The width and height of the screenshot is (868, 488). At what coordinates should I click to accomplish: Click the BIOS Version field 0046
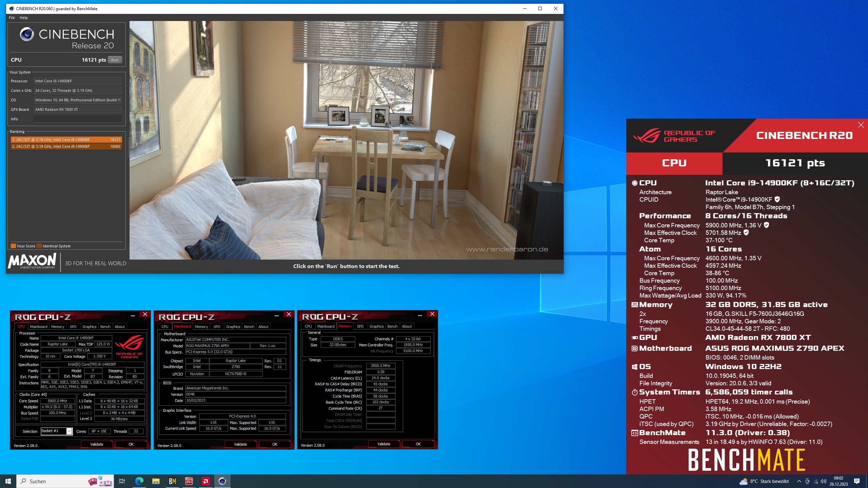(x=236, y=394)
